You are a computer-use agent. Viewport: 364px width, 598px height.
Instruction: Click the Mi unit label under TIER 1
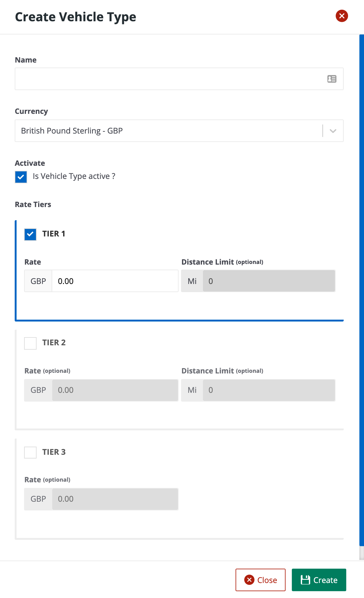pos(192,281)
